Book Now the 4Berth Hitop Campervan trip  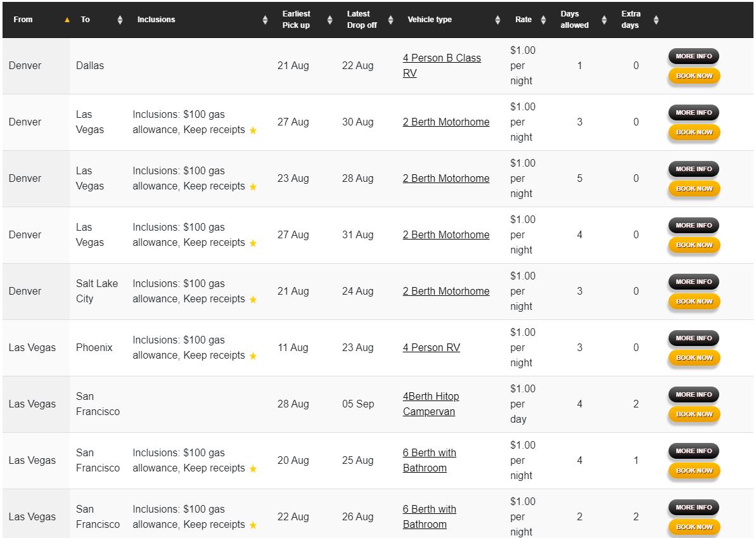pos(694,414)
